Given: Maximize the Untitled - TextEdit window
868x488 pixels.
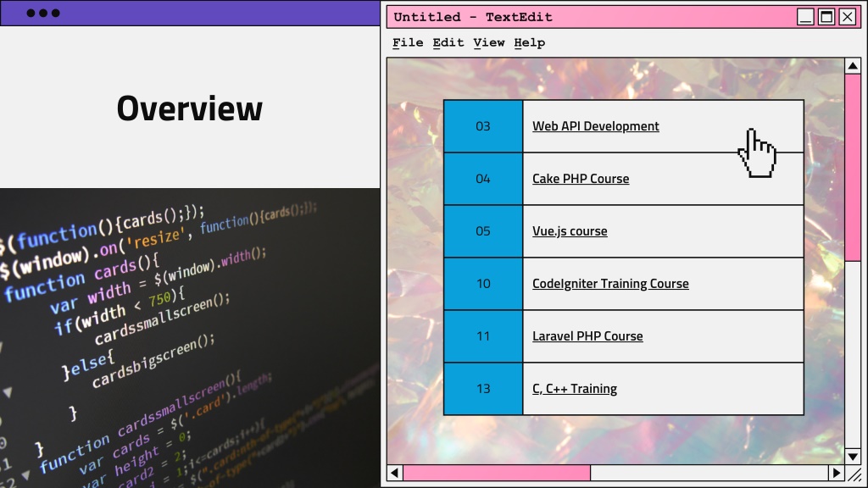Looking at the screenshot, I should pos(826,17).
